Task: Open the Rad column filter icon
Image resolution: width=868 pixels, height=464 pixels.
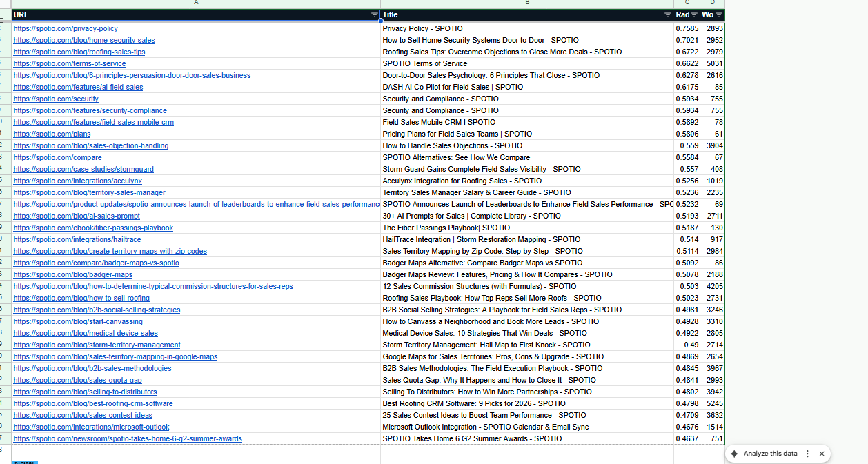Action: [694, 14]
